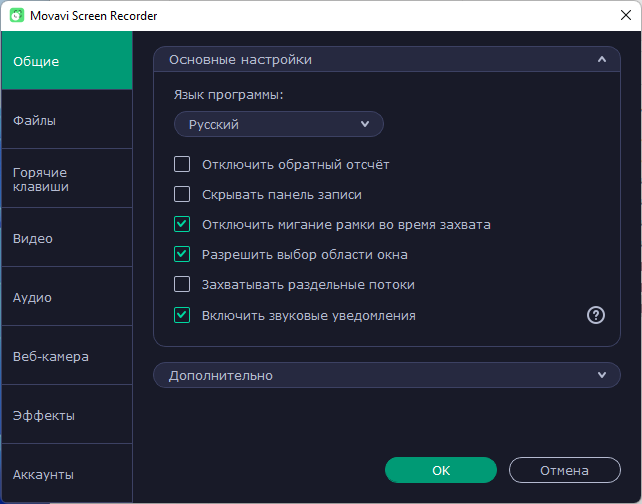This screenshot has height=504, width=642.
Task: Enable 'Захватывать раздельные потоки' checkbox
Action: click(x=182, y=284)
